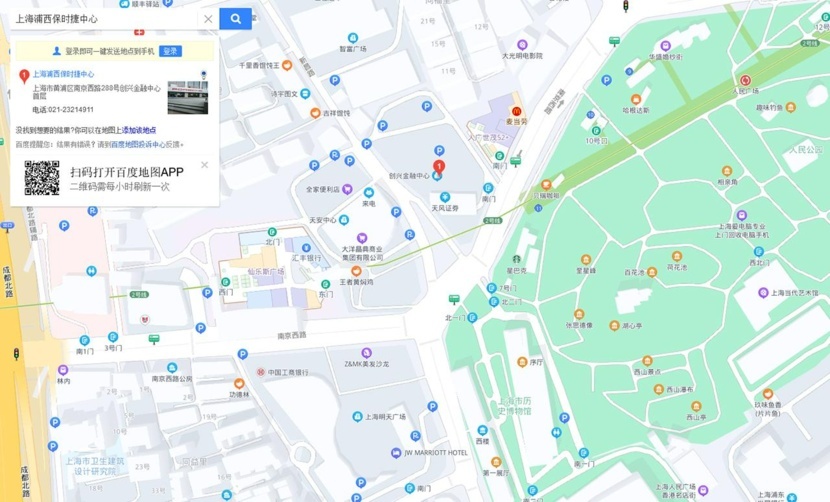Image resolution: width=830 pixels, height=502 pixels.
Task: Select the 上海市历史博物馆 label
Action: pyautogui.click(x=514, y=406)
